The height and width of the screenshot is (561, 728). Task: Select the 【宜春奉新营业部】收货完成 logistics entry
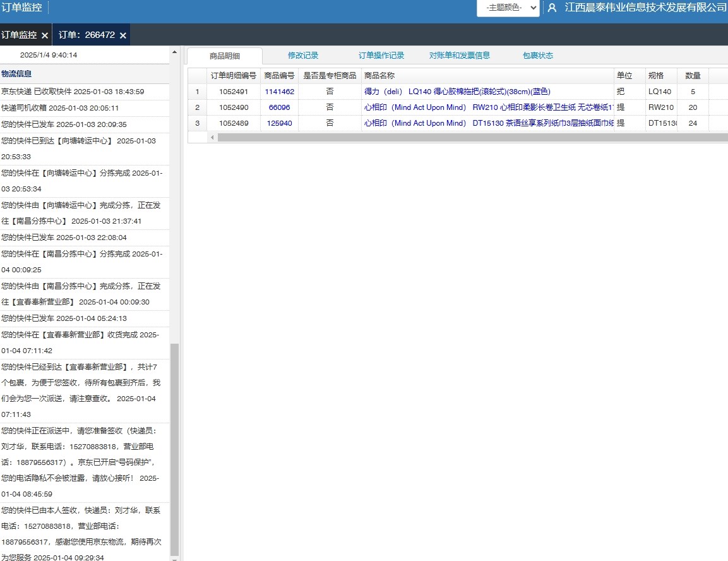tap(85, 343)
